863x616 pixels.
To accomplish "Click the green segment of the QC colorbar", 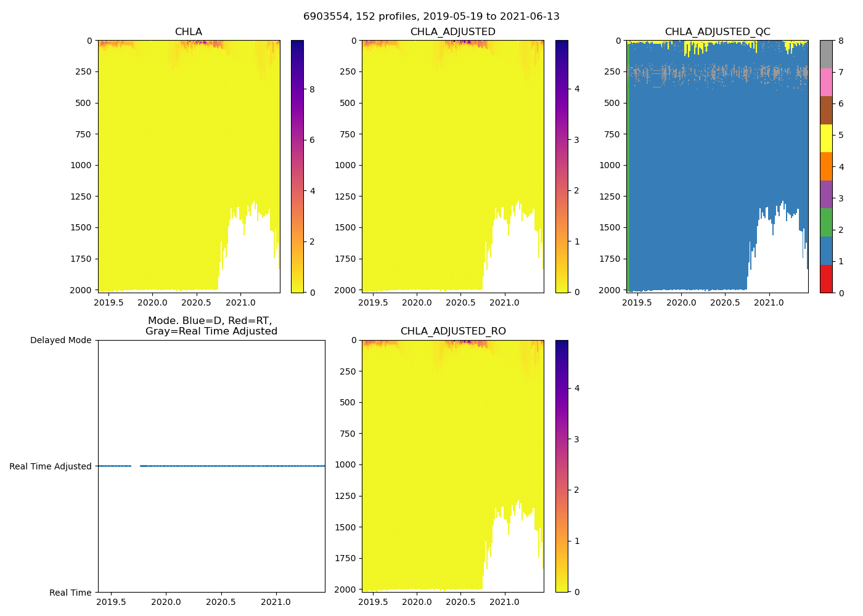I will pos(826,222).
